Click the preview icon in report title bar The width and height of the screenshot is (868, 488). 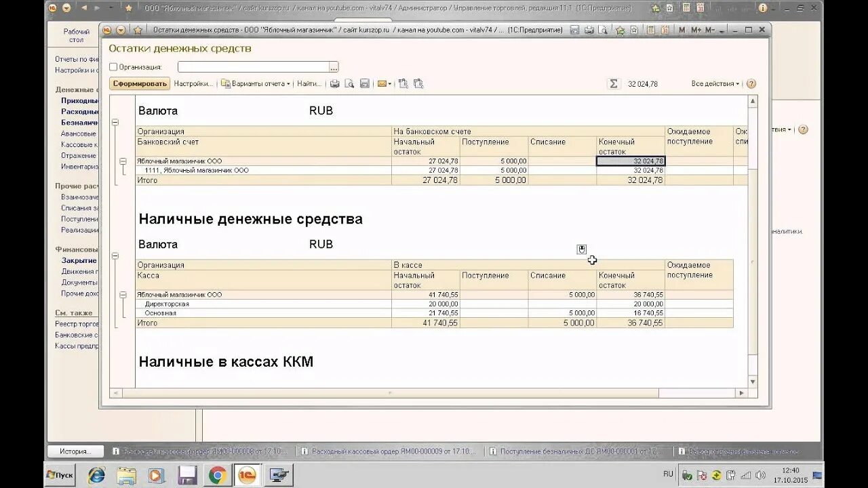604,30
